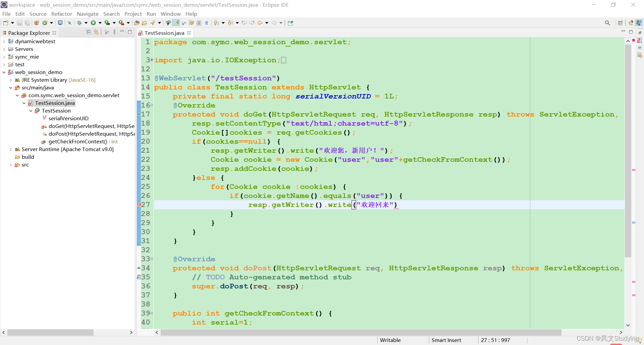Toggle Show Whitespace Characters pilcrow
The width and height of the screenshot is (644, 345).
pyautogui.click(x=207, y=23)
